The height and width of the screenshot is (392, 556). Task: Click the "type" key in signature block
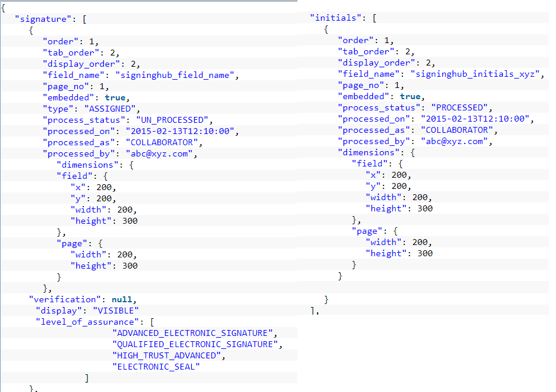tap(57, 109)
